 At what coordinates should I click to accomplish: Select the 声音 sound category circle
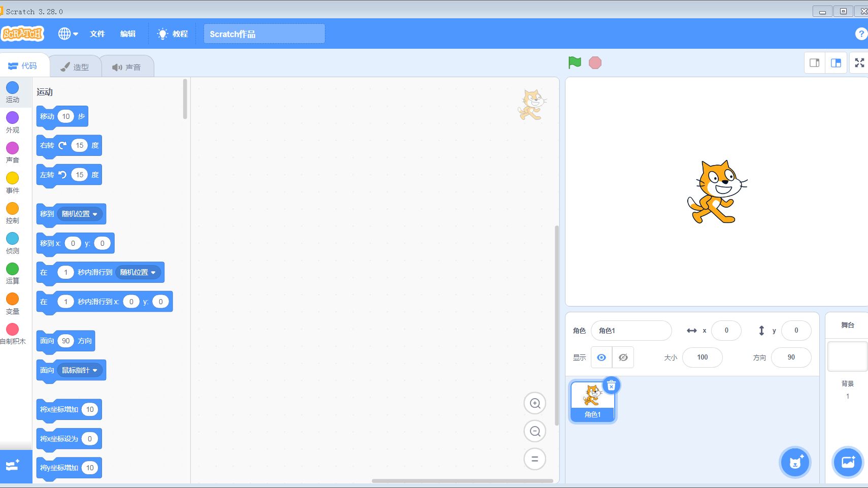click(x=13, y=152)
